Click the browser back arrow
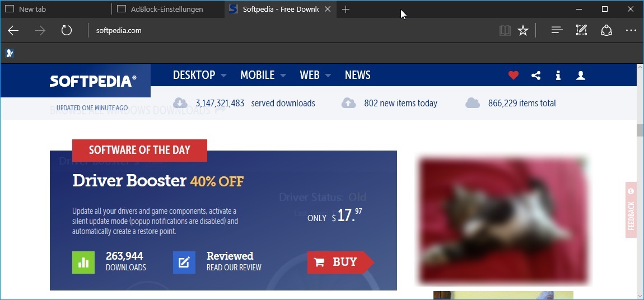Viewport: 644px width, 300px height. 13,30
